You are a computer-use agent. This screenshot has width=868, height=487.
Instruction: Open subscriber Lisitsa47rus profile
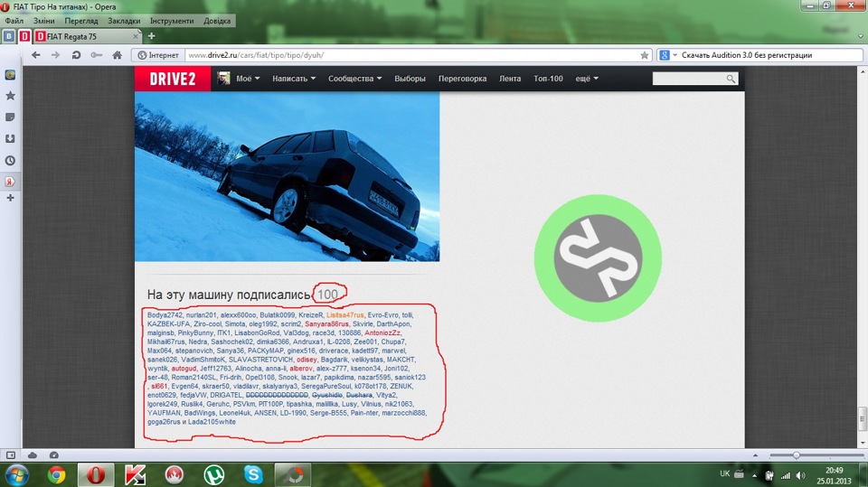click(344, 315)
